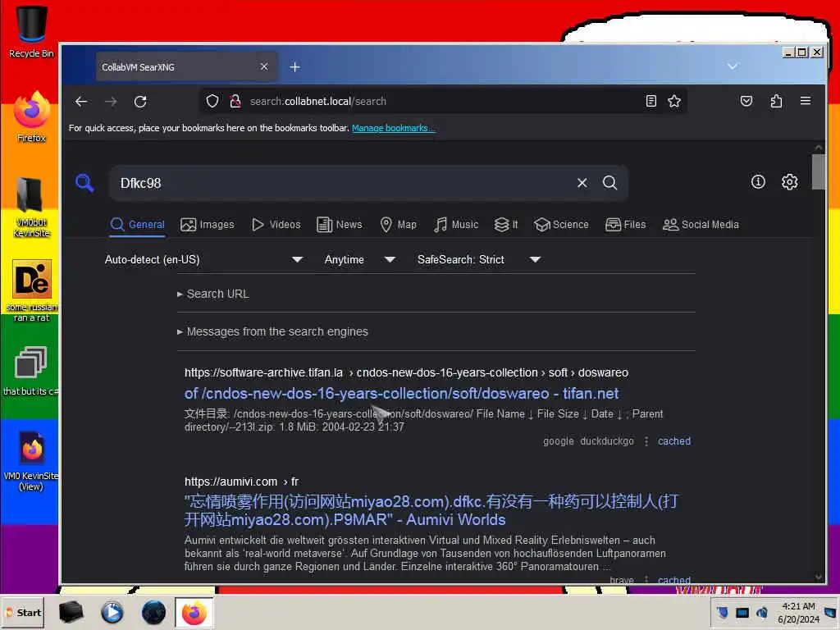
Task: Open the Auto-detect (en-US) language dropdown
Action: 204,260
